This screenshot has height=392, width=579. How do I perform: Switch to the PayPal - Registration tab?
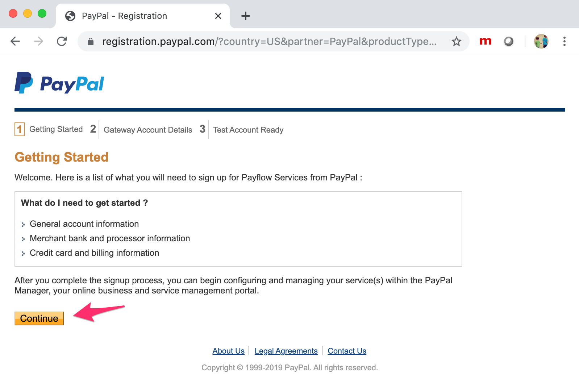coord(124,16)
